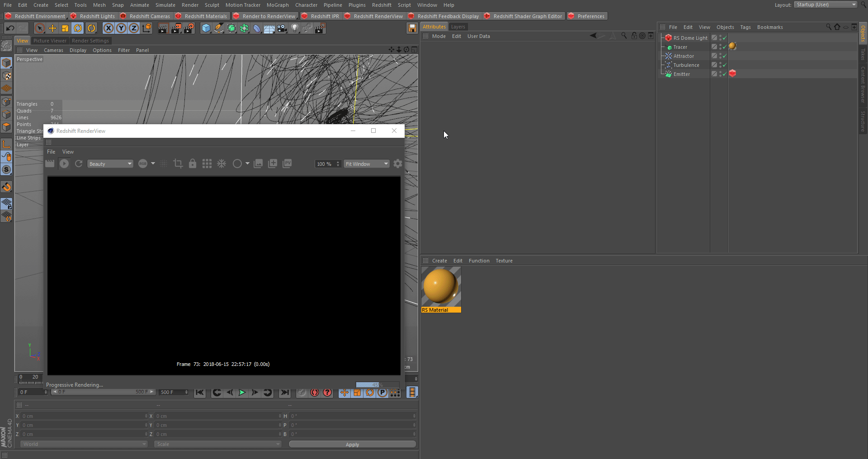Click the freeze snowflake icon in RenderView

point(222,164)
